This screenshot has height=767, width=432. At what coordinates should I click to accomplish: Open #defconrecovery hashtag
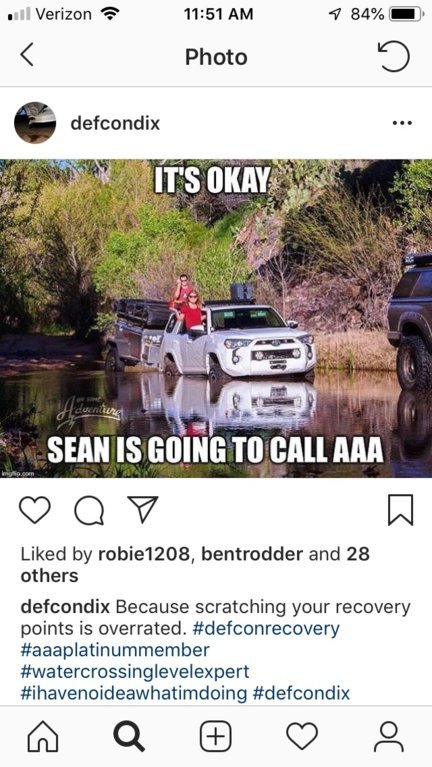point(266,629)
